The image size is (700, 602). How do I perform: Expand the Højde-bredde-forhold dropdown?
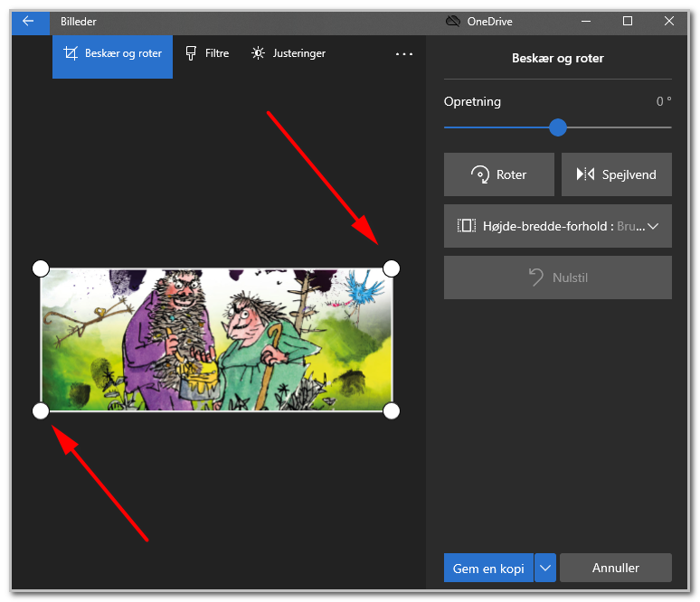(x=558, y=226)
